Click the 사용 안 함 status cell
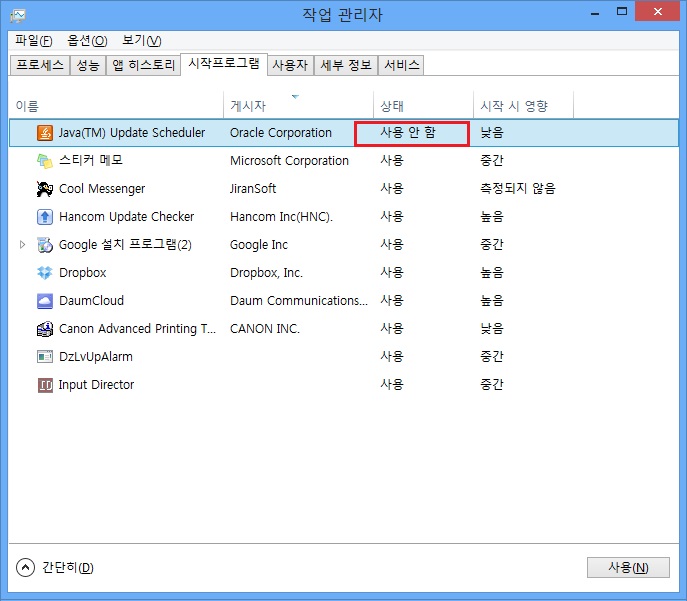This screenshot has height=601, width=687. click(408, 132)
